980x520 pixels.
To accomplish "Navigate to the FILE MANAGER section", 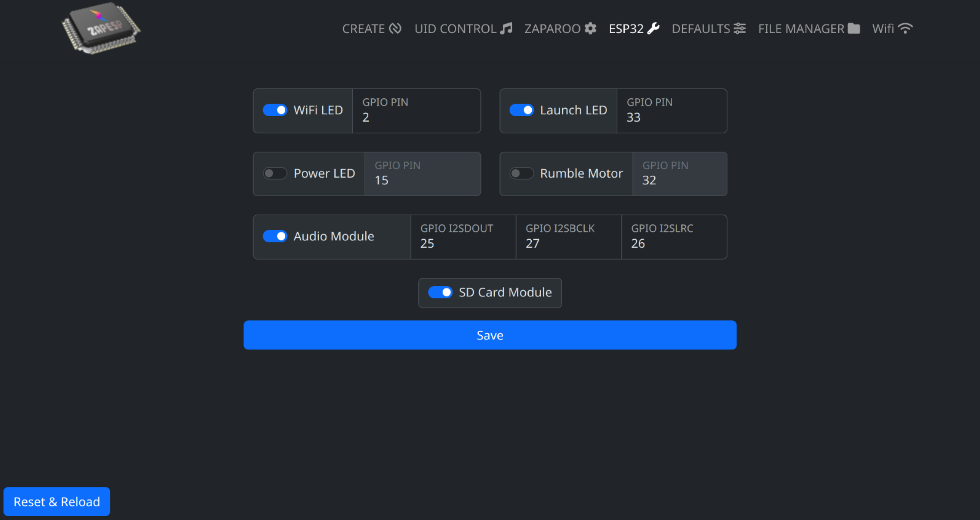I will coord(801,28).
